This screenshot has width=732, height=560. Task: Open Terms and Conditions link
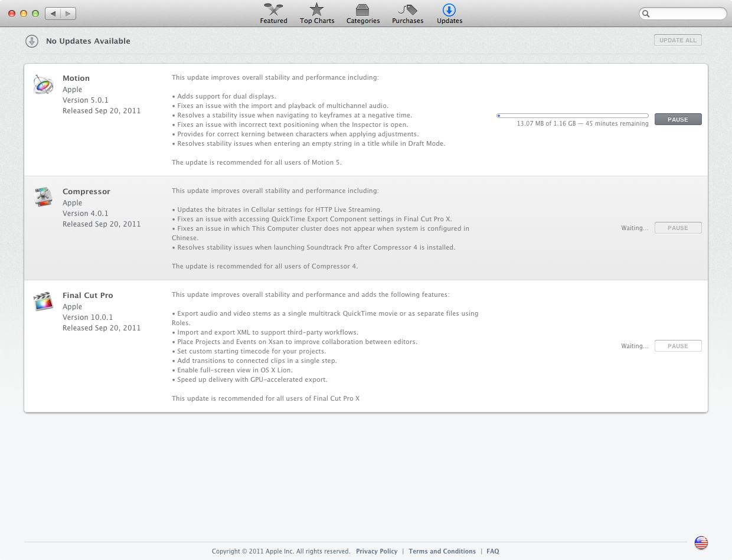coord(442,551)
